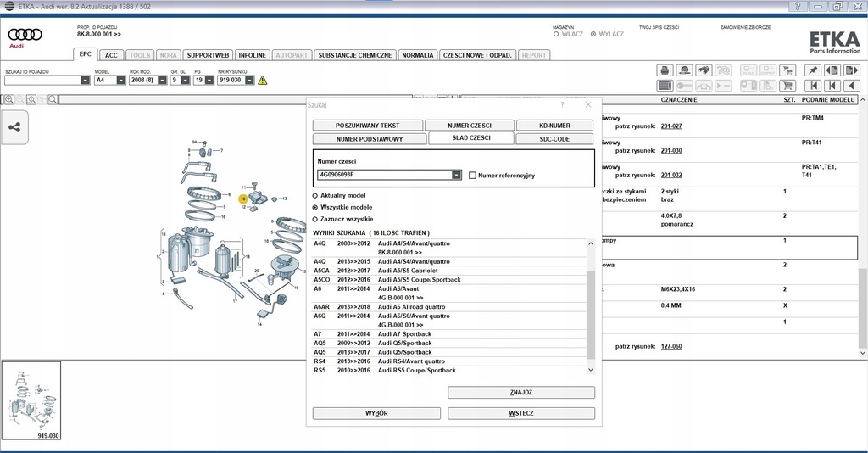The image size is (868, 453).
Task: Check the Numer referencyjny checkbox
Action: [472, 175]
